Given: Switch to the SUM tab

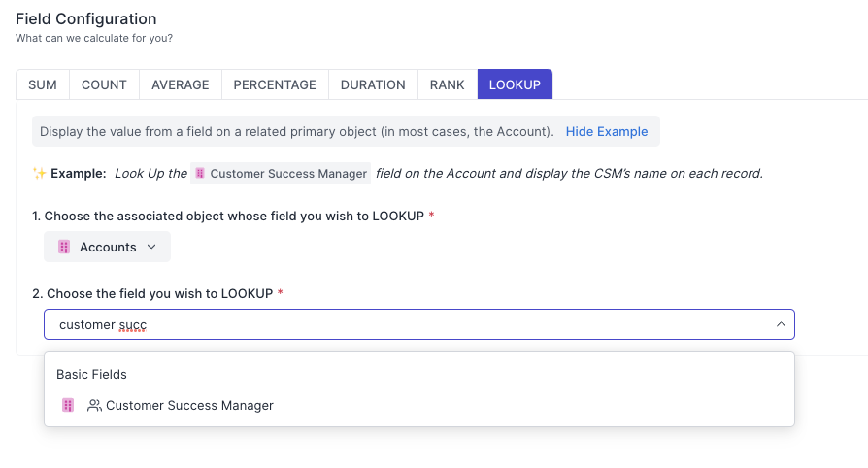Looking at the screenshot, I should [x=43, y=84].
